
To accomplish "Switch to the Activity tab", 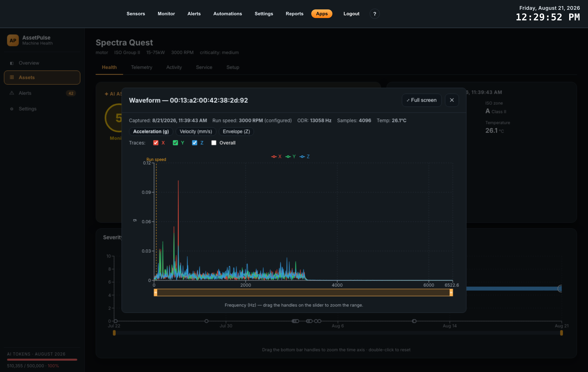I will click(174, 67).
